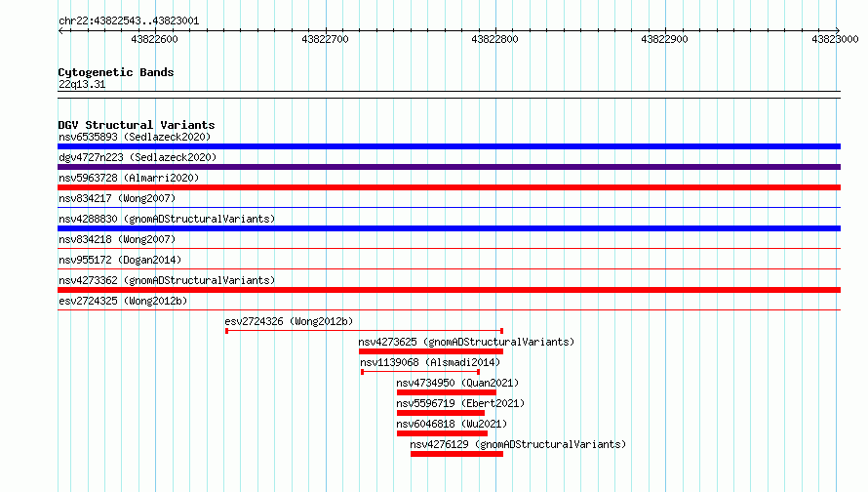The width and height of the screenshot is (868, 492).
Task: Select the purple dgv4727n223 variant bar
Action: click(449, 167)
